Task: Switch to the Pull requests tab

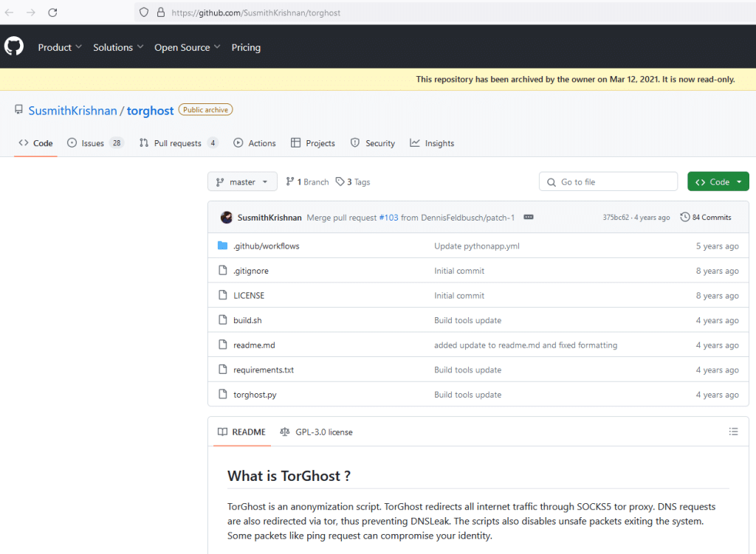Action: [179, 143]
